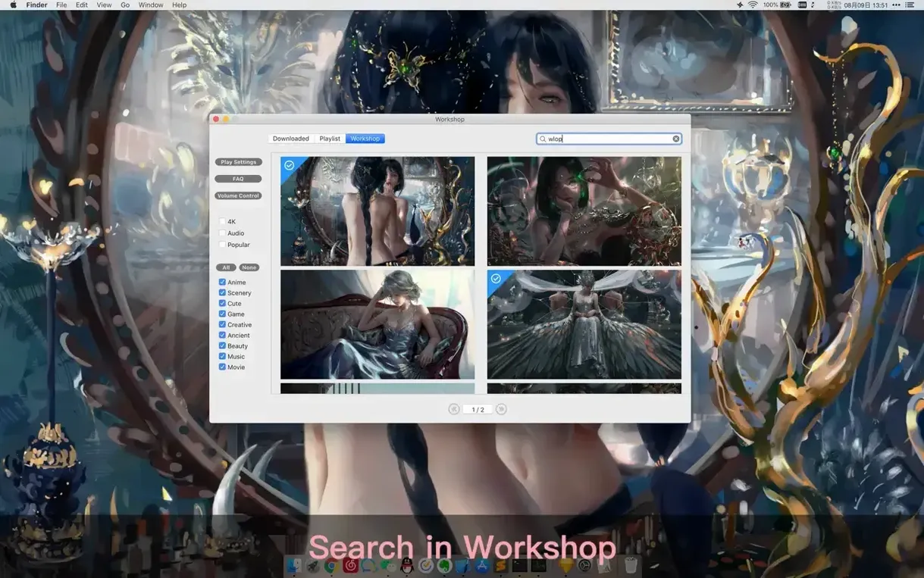Open the keyboard input source menu

802,5
